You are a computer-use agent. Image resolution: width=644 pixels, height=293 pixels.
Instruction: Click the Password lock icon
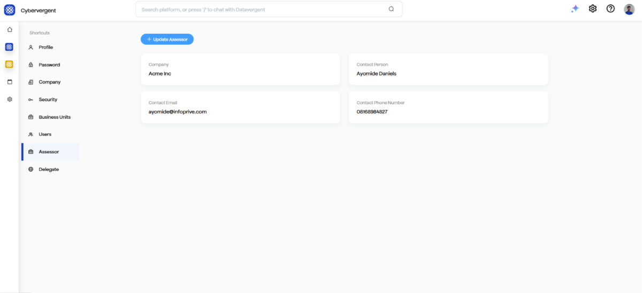31,65
